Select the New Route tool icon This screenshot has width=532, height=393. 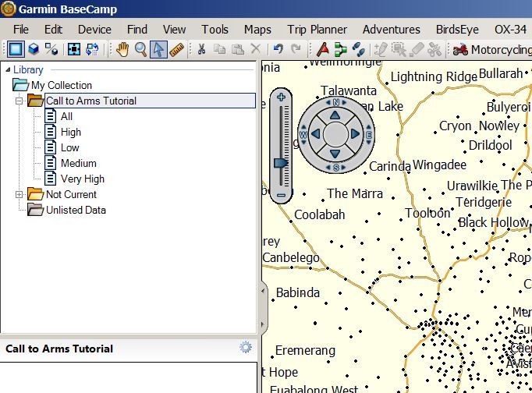coord(341,49)
